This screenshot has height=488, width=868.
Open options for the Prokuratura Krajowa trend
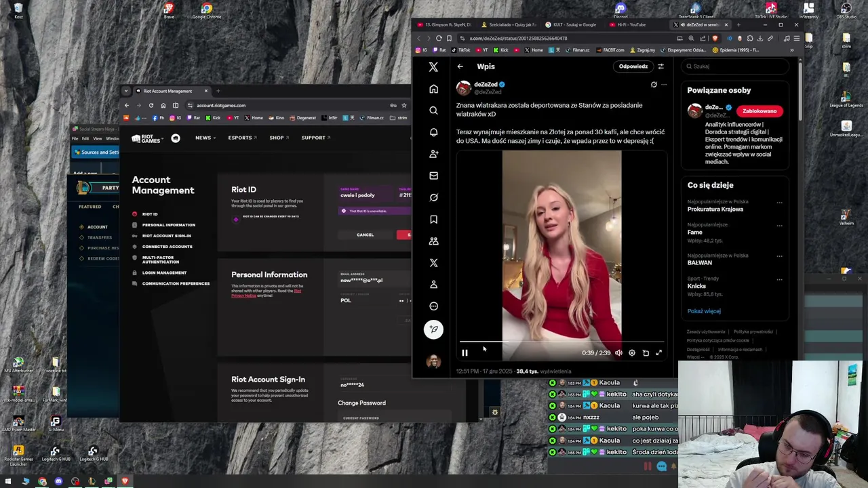pyautogui.click(x=779, y=203)
